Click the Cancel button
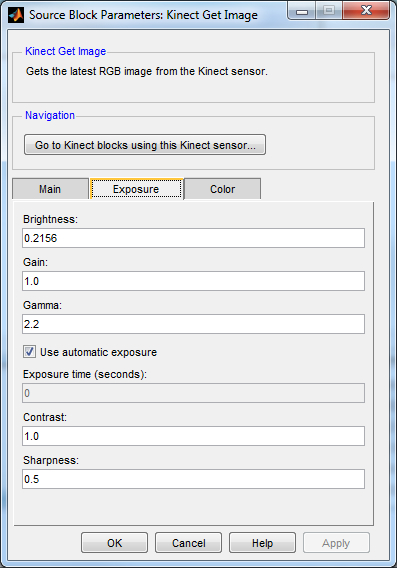The width and height of the screenshot is (397, 568). coord(188,543)
